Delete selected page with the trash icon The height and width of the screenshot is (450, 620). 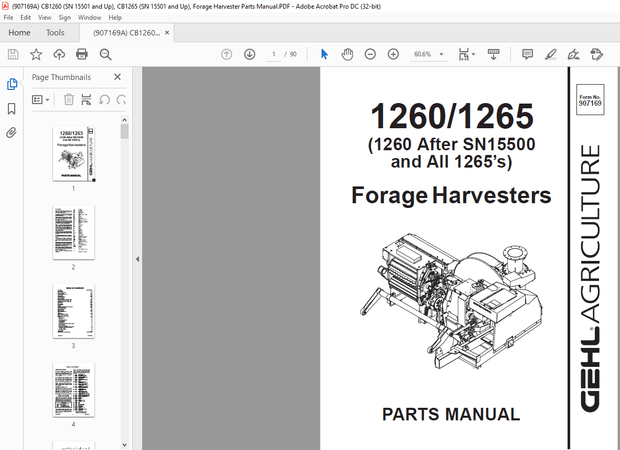click(69, 99)
